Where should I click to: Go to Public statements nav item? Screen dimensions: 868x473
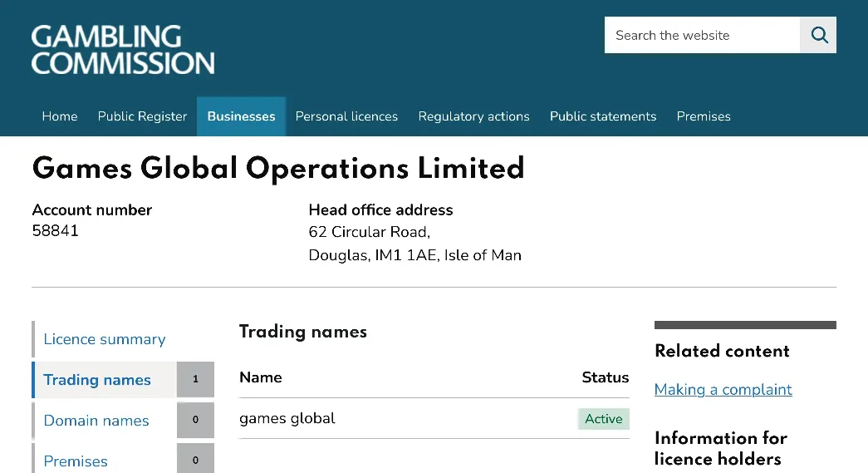(603, 116)
